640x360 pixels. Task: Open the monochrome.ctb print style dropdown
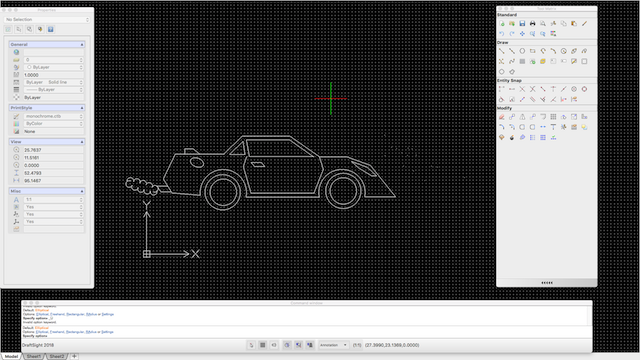53,116
